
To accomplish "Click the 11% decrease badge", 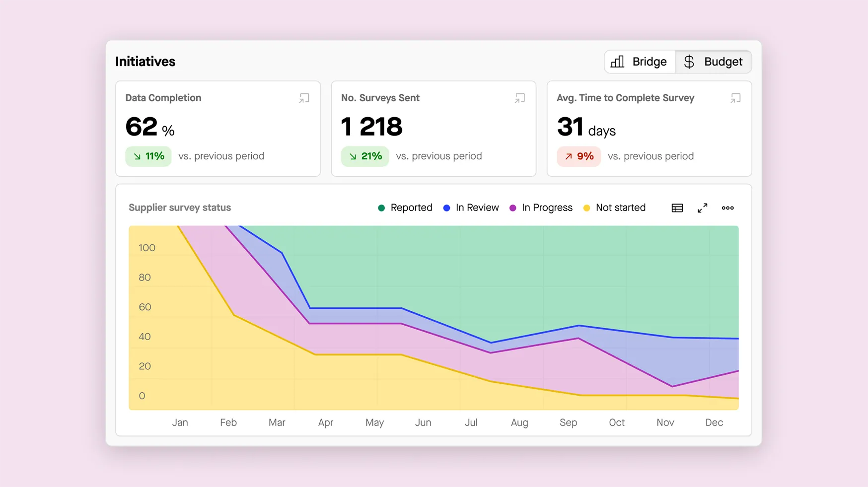I will (148, 156).
